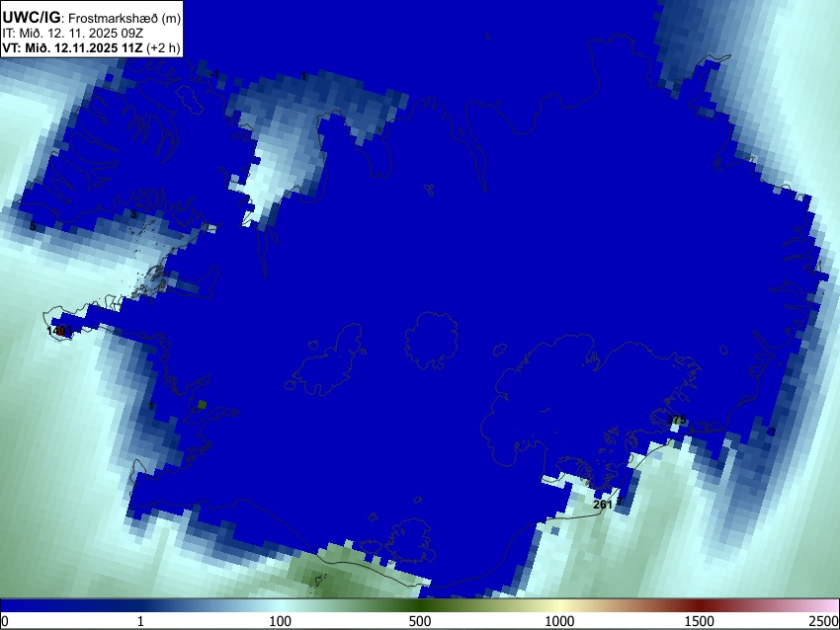Click the frost-level color scale bar
Screen dimensions: 840x630
pyautogui.click(x=420, y=606)
